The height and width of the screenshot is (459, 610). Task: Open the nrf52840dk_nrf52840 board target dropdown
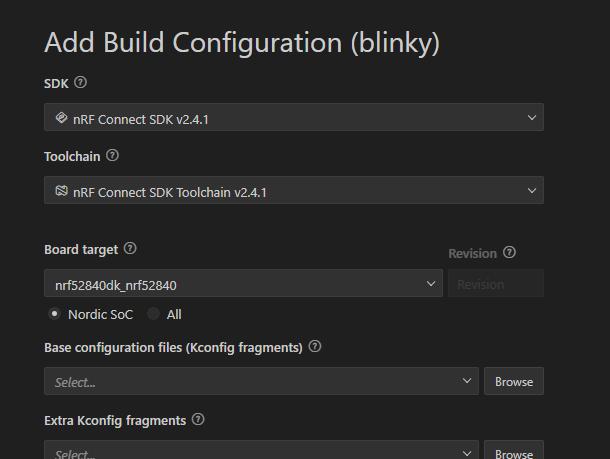pos(243,283)
